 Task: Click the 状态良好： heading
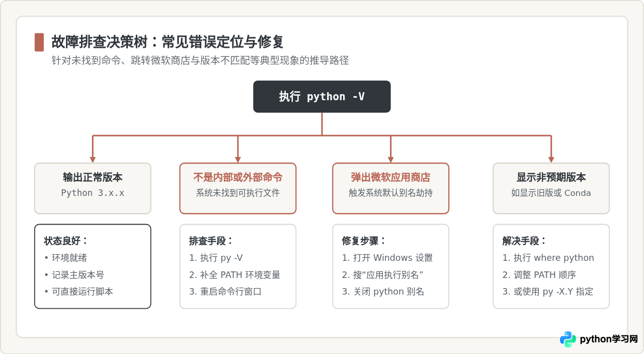66,241
